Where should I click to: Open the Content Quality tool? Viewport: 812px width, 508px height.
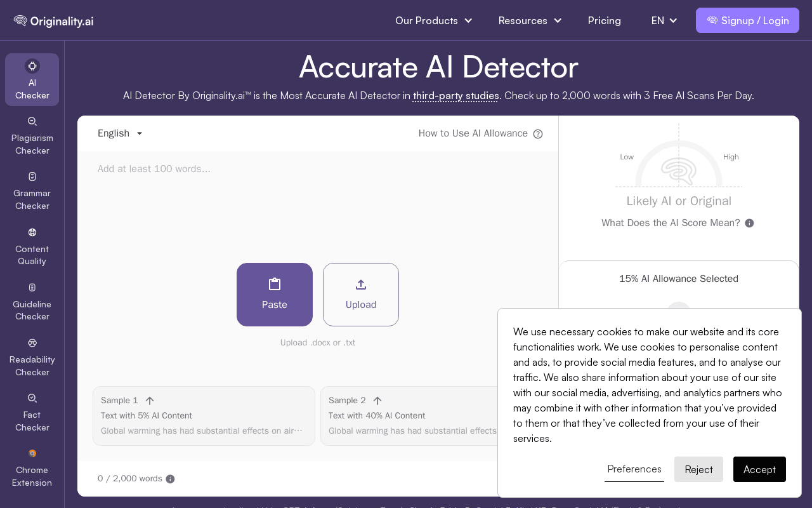pyautogui.click(x=32, y=246)
